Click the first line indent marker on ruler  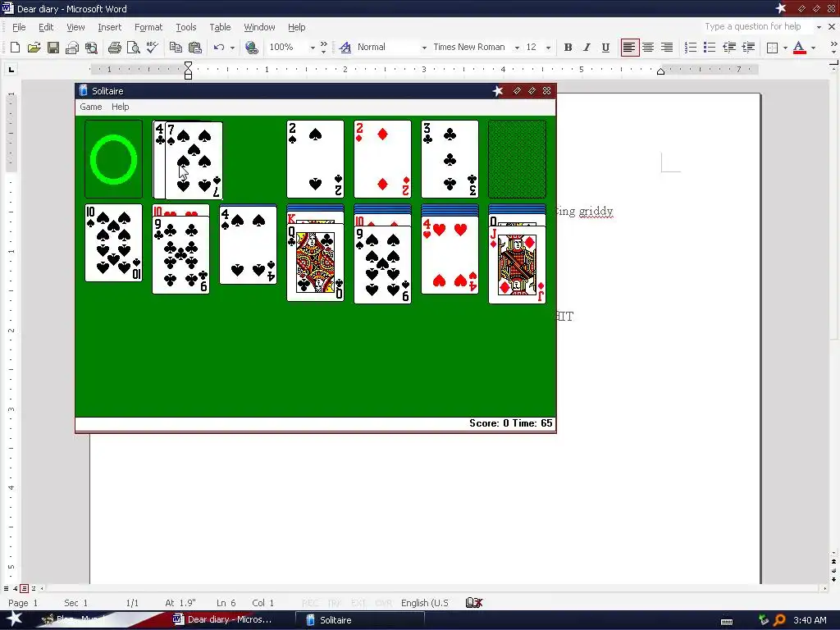pyautogui.click(x=188, y=65)
